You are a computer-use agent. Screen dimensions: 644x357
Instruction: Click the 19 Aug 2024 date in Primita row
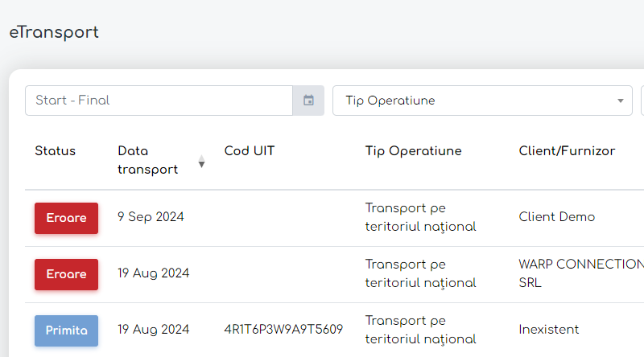pyautogui.click(x=153, y=330)
